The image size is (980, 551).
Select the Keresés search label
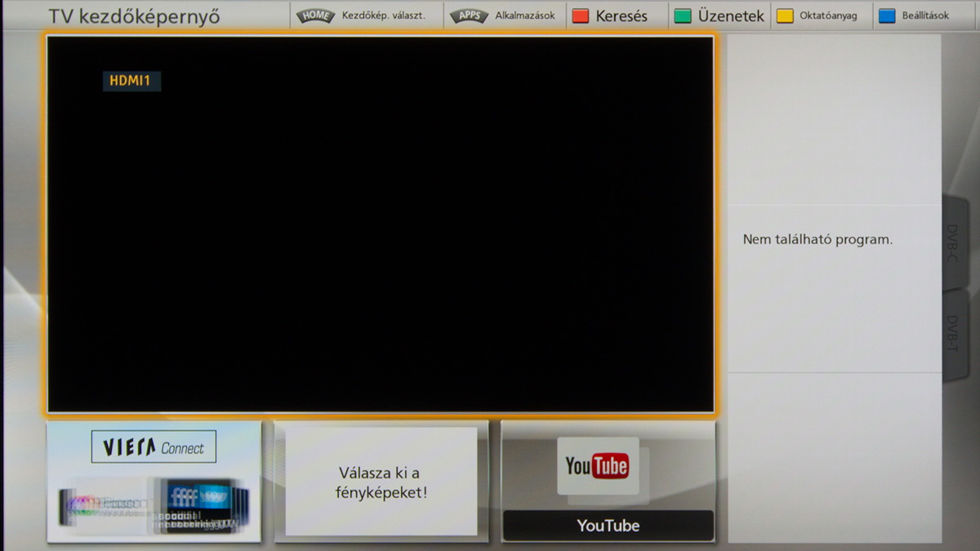pos(621,16)
